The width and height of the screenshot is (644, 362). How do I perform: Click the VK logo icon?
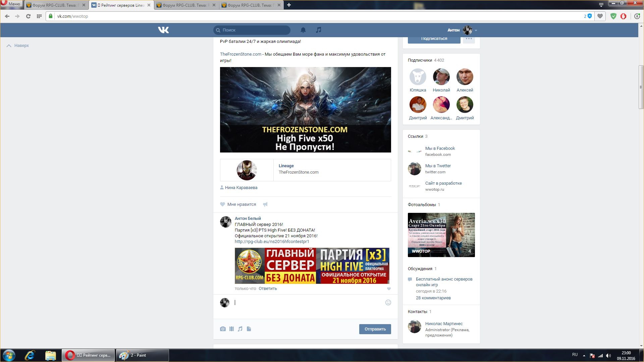pos(163,30)
